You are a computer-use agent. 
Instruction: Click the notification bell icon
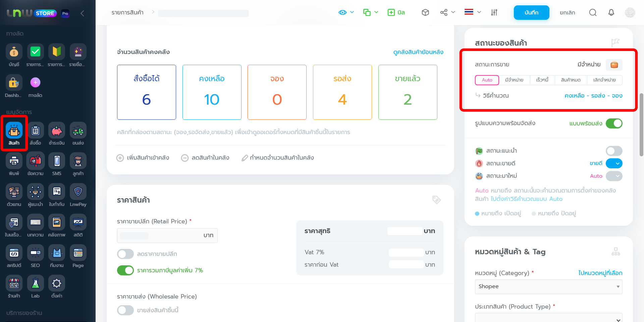611,13
